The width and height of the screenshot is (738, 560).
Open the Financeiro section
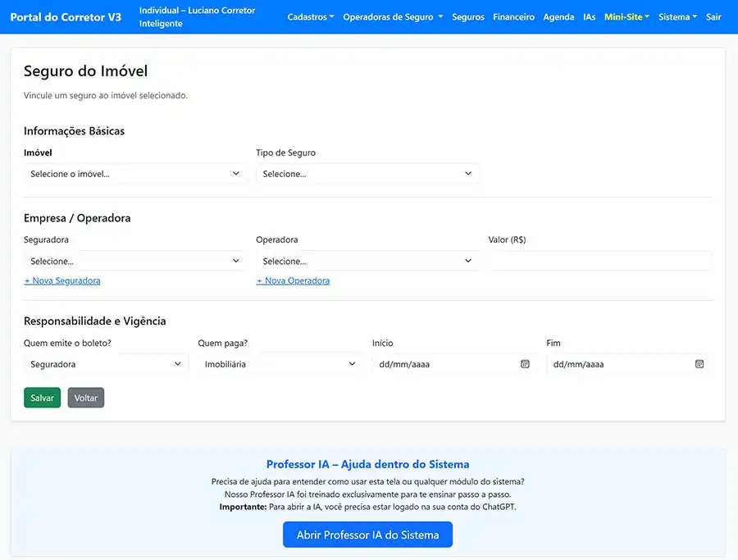pos(514,16)
